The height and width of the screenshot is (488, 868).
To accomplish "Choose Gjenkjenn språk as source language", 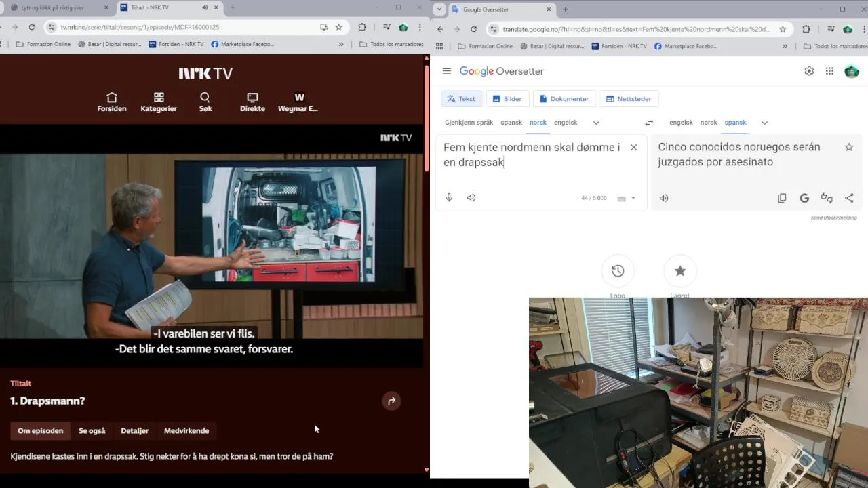I will click(x=469, y=123).
